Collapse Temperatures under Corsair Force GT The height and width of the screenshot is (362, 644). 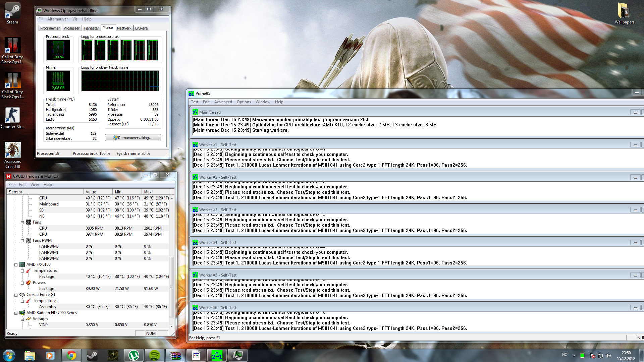point(22,301)
